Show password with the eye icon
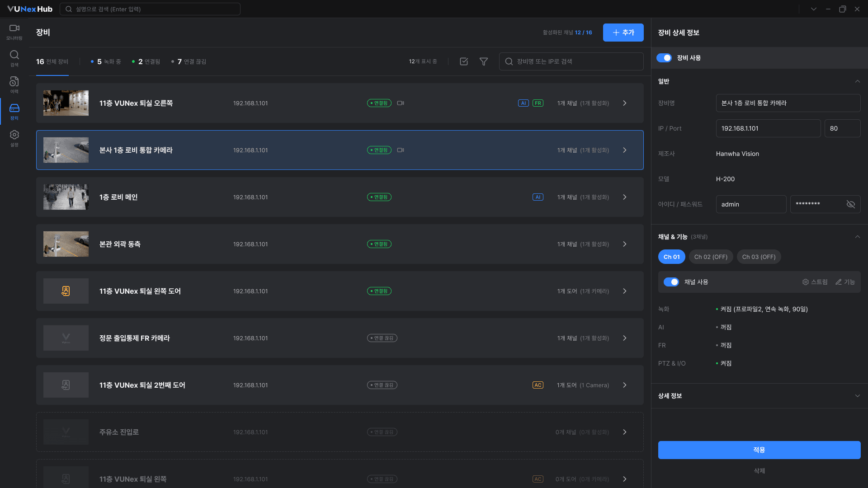The height and width of the screenshot is (488, 868). click(x=851, y=204)
